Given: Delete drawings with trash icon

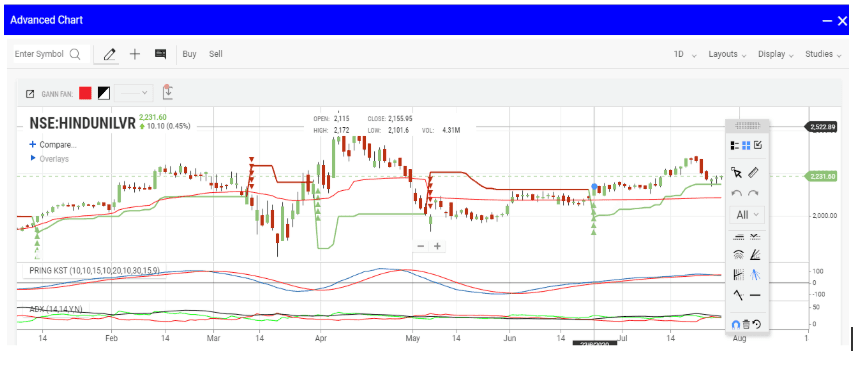Looking at the screenshot, I should (746, 324).
